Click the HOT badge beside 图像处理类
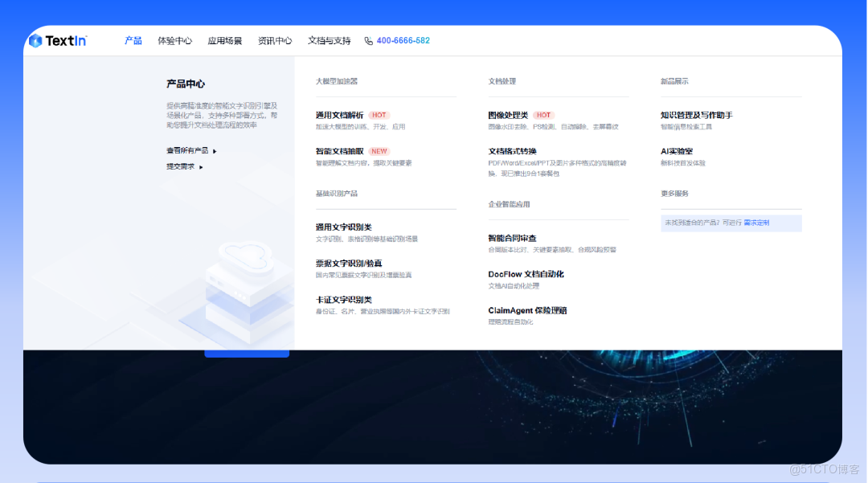This screenshot has width=868, height=483. 543,115
